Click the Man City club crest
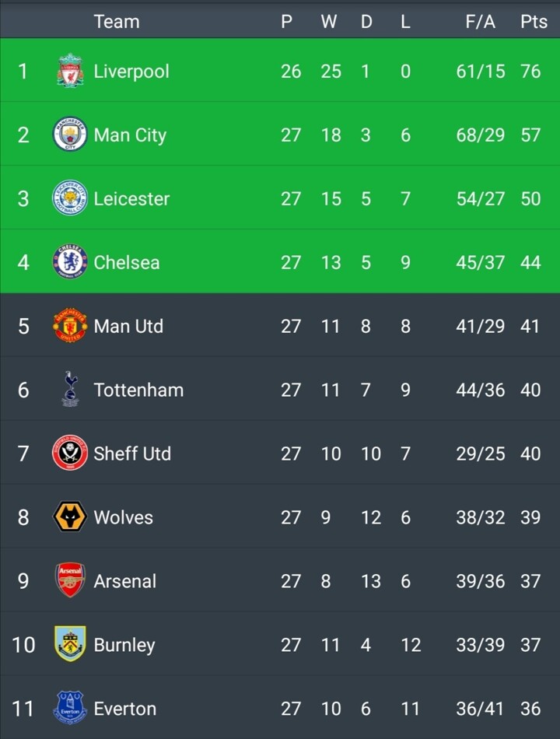The width and height of the screenshot is (560, 739). [70, 135]
